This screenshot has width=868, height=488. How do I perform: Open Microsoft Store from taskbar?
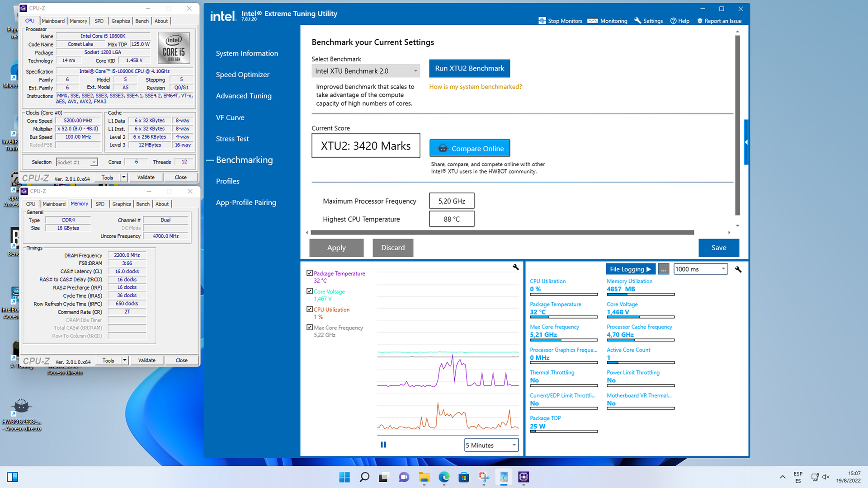(x=464, y=477)
